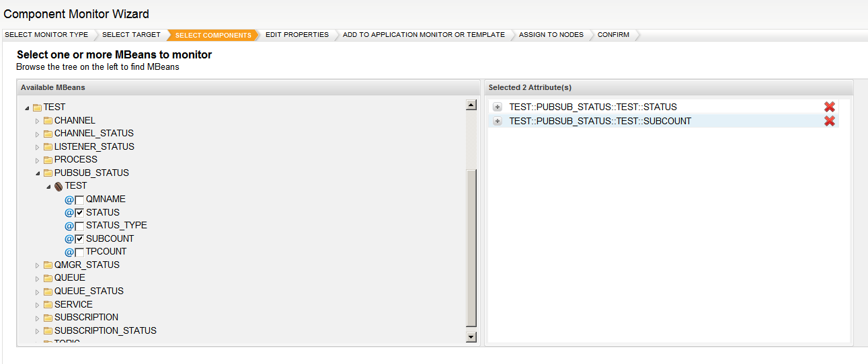Screen dimensions: 868x364
Task: Check the STATUS_TYPE attribute checkbox
Action: point(79,226)
